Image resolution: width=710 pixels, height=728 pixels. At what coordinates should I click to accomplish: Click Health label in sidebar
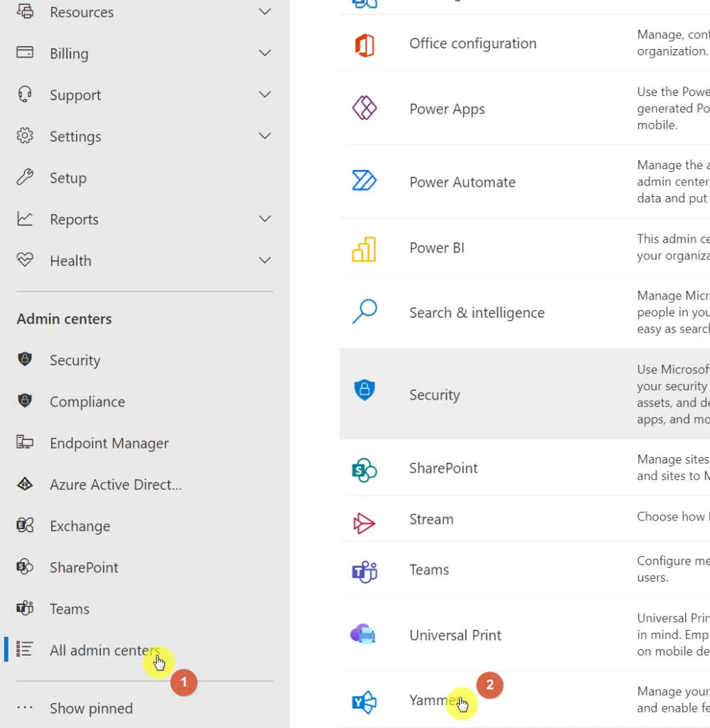click(70, 261)
